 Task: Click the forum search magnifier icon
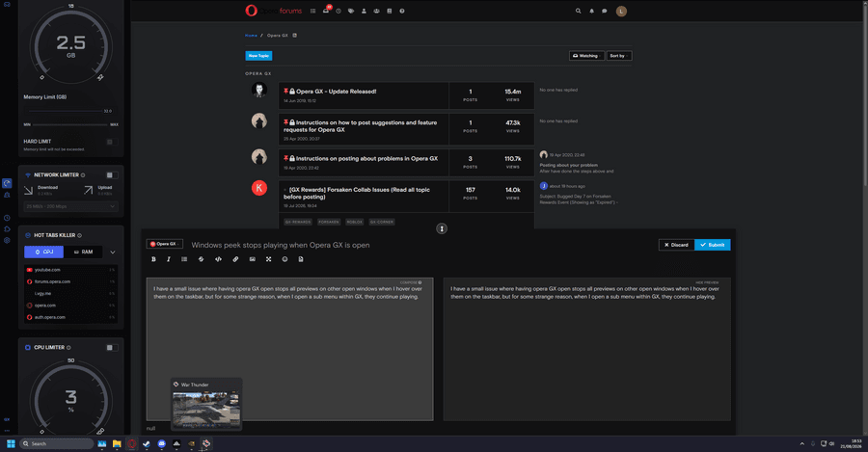coord(578,11)
